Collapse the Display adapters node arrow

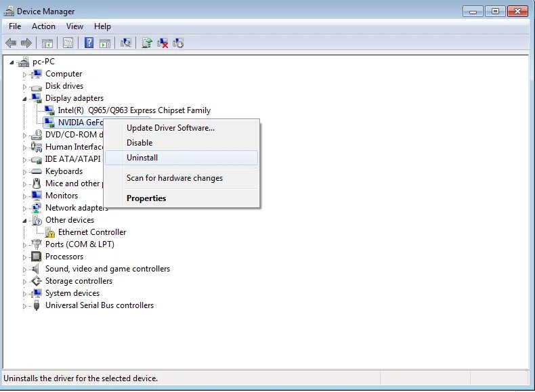24,99
